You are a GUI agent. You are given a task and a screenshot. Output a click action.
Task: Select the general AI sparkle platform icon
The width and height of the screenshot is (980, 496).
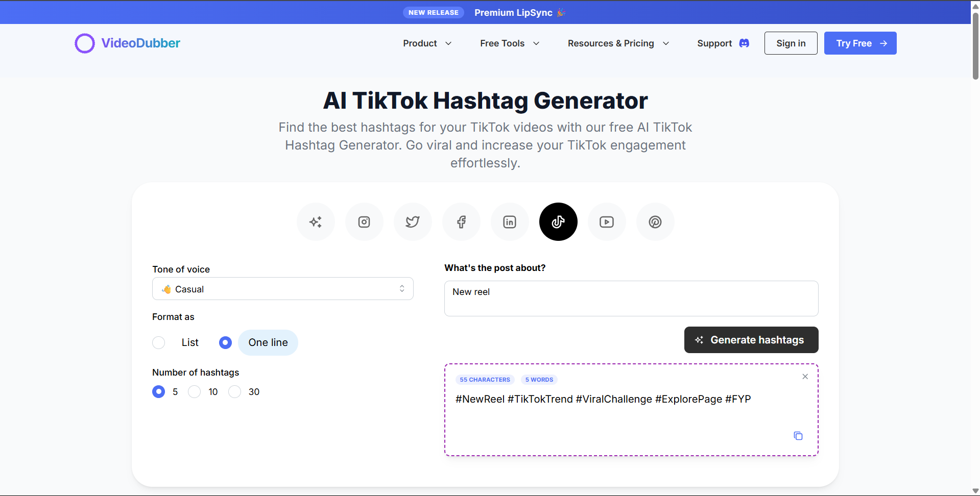click(316, 222)
